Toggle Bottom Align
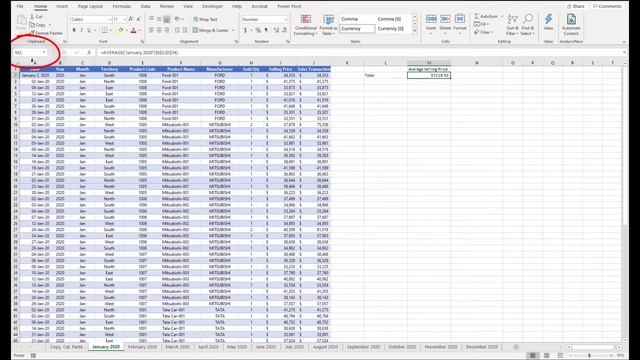 pos(167,19)
